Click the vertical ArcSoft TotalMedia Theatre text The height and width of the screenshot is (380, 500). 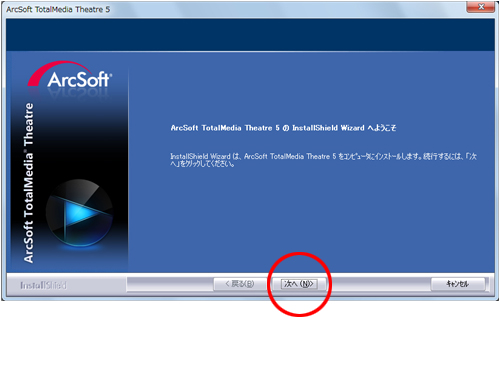(29, 183)
